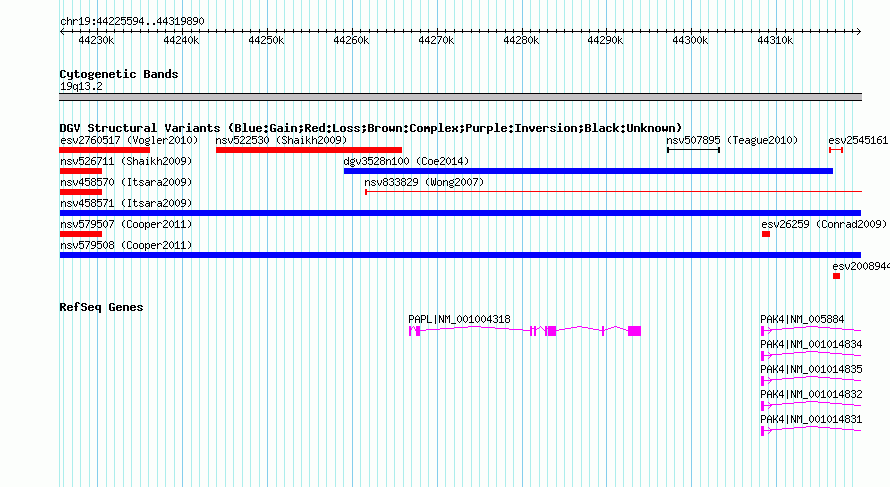Select the nsv579507 (Cooper2011) red loss bar
This screenshot has width=890, height=487.
point(81,234)
